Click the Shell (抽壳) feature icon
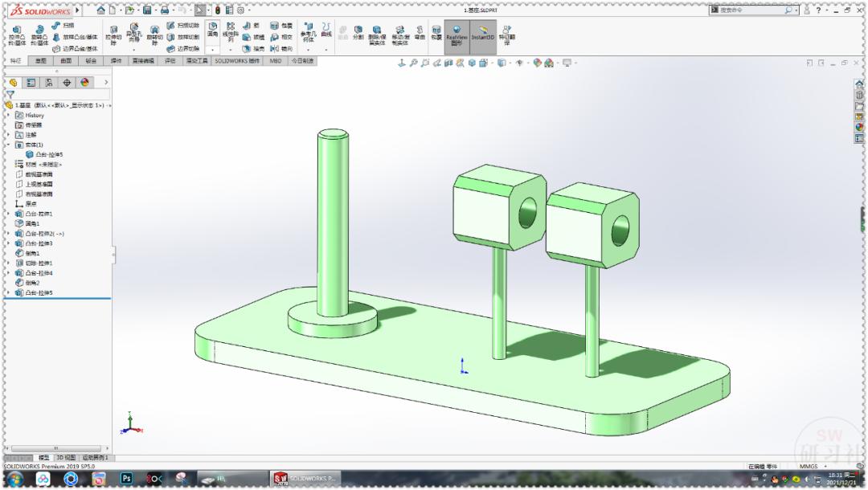868x490 pixels. [247, 48]
